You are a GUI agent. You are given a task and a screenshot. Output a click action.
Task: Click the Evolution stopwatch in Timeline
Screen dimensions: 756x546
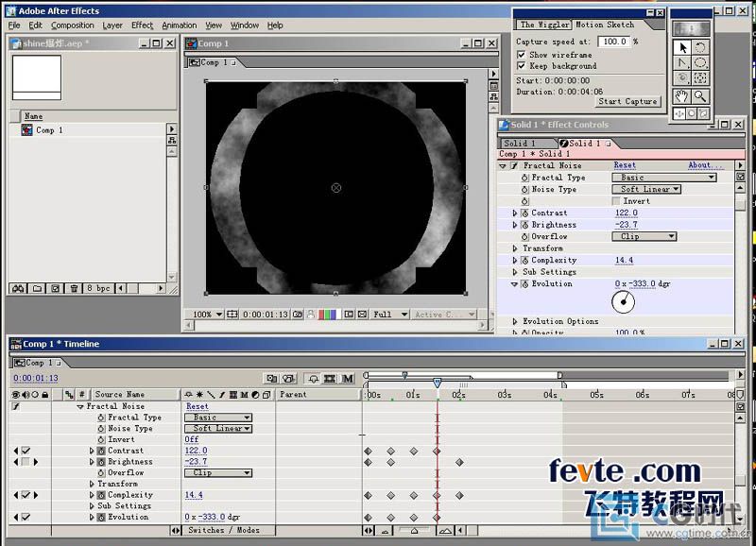[101, 517]
